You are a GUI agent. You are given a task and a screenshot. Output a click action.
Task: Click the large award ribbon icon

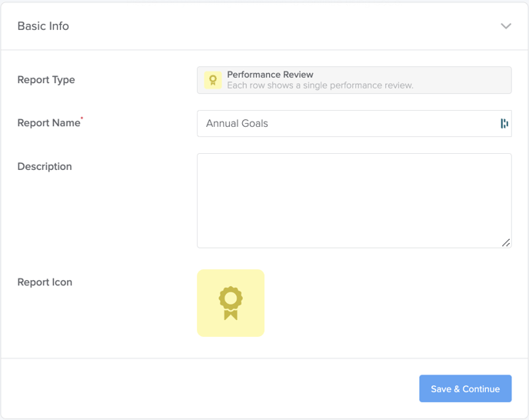click(x=231, y=303)
